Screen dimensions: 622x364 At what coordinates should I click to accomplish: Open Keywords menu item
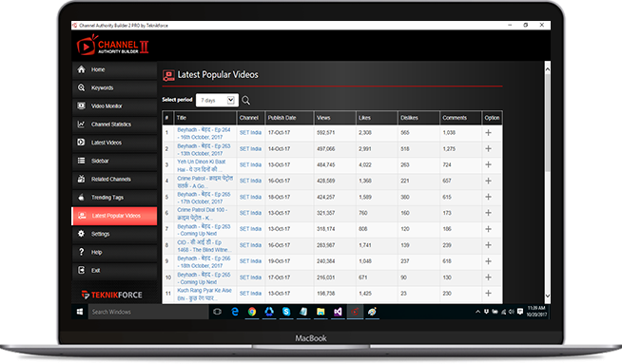[114, 88]
